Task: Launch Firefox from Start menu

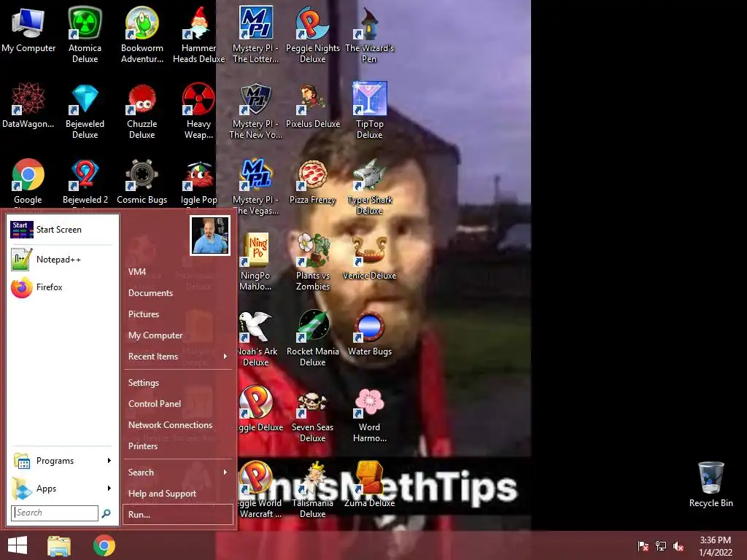Action: point(63,287)
